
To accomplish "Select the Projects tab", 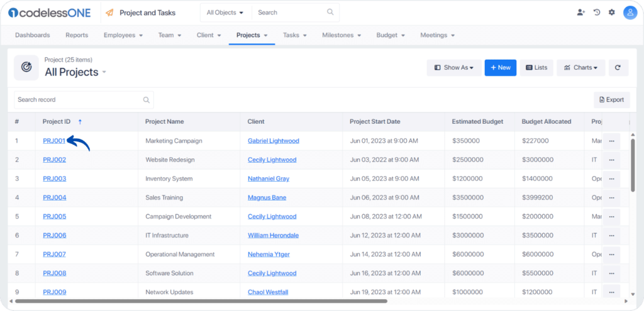I will click(x=252, y=35).
